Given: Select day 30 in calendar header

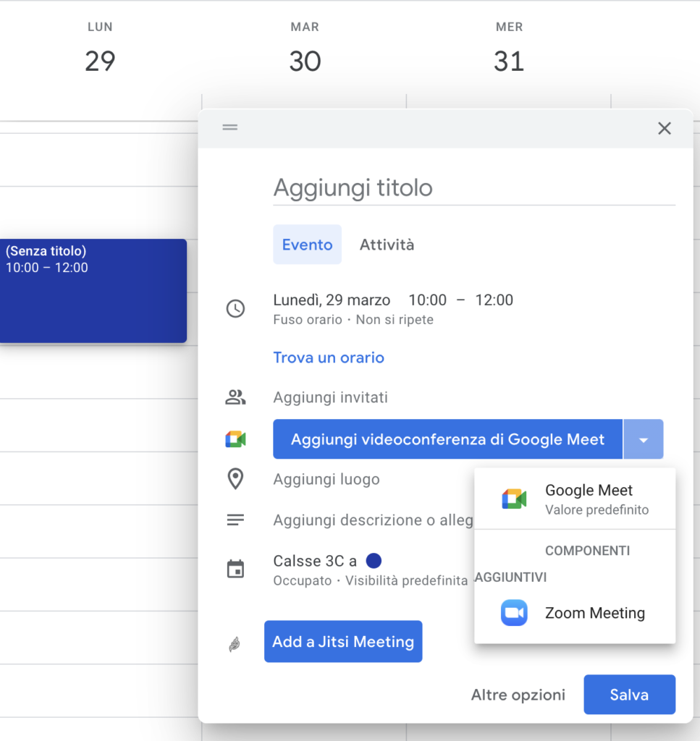Looking at the screenshot, I should (305, 61).
